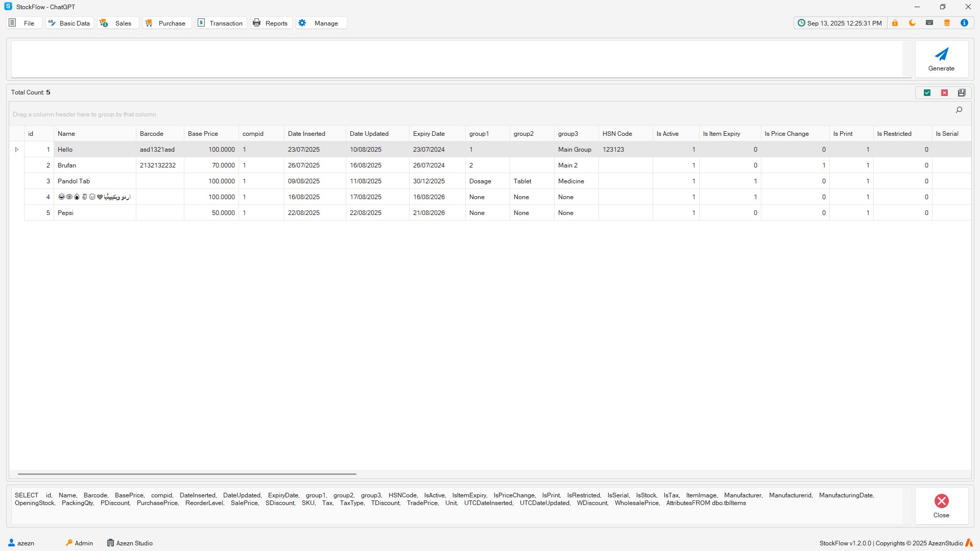Click the Close button
Image resolution: width=980 pixels, height=551 pixels.
point(941,506)
